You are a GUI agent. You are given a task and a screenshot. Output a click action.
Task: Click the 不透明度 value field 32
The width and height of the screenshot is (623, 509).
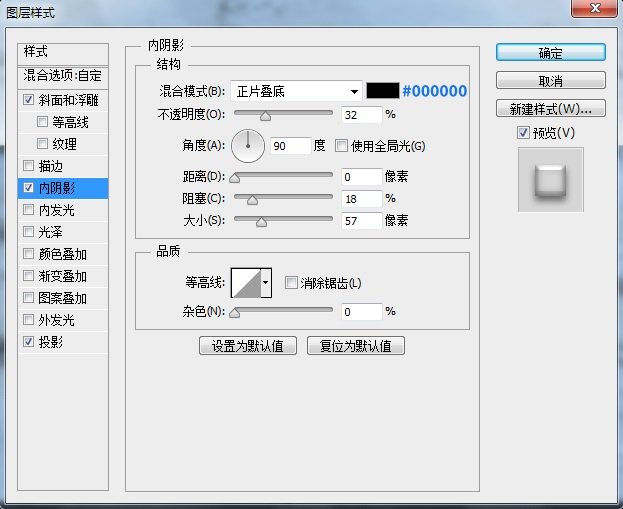click(x=362, y=115)
